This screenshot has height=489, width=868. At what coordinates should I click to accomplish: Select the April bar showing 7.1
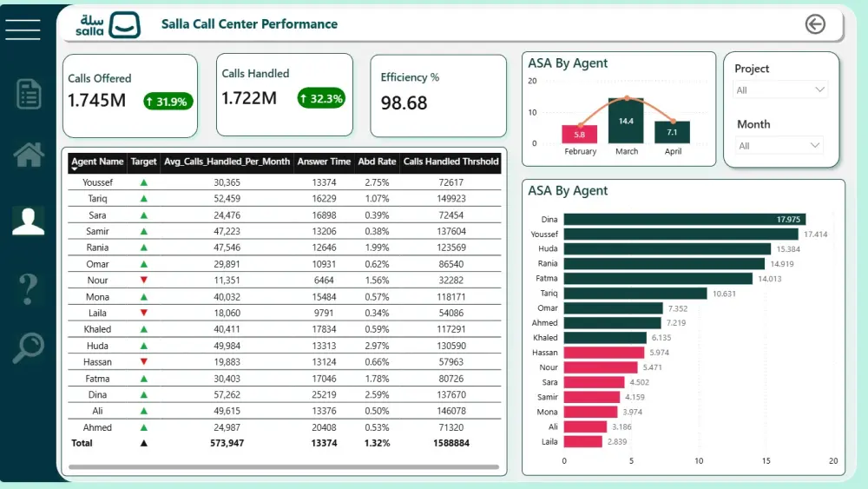pos(672,132)
